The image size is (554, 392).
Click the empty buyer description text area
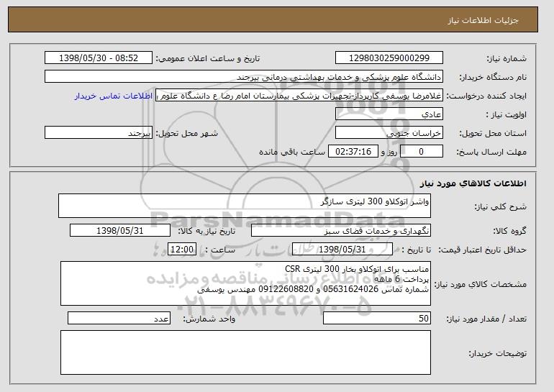tap(245, 352)
